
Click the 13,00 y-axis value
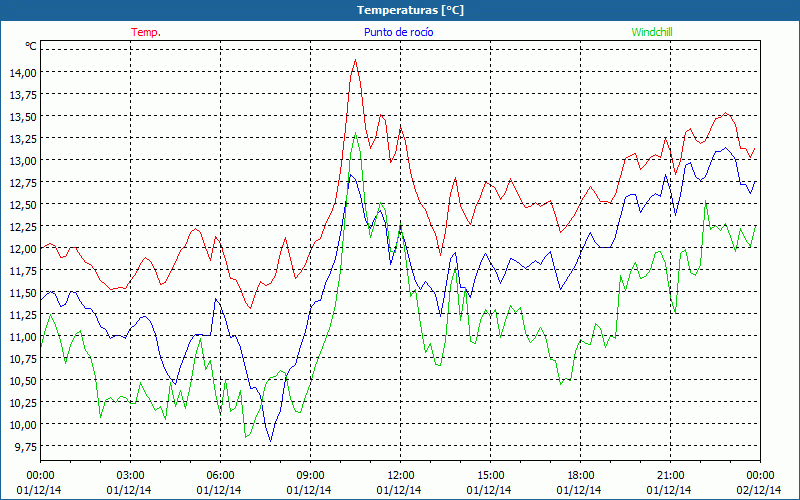tap(23, 160)
